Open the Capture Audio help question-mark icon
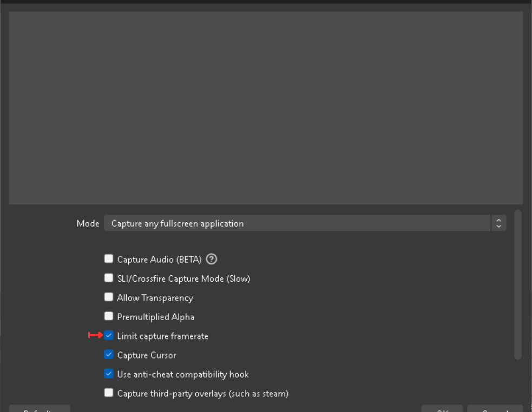The height and width of the screenshot is (412, 532). (212, 259)
